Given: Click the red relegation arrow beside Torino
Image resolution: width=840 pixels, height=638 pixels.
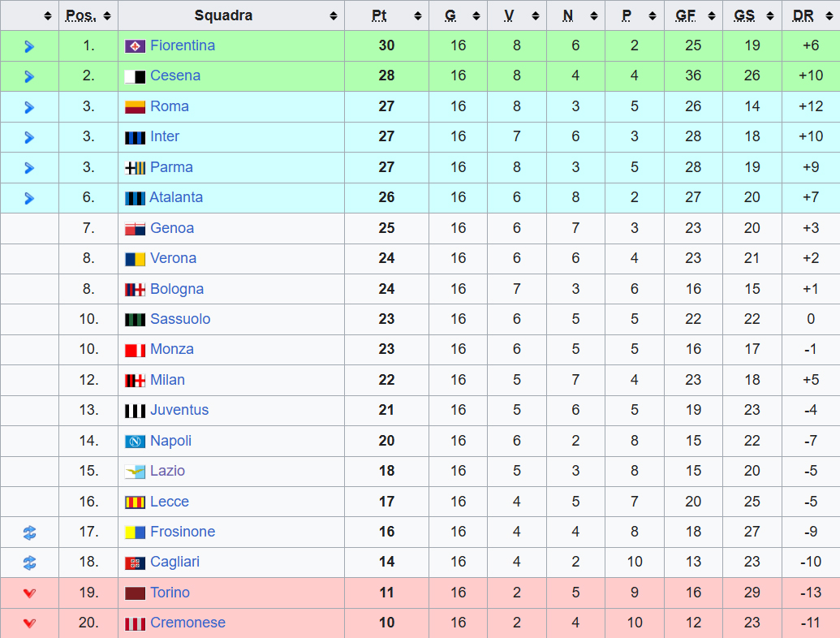Looking at the screenshot, I should coord(29,593).
